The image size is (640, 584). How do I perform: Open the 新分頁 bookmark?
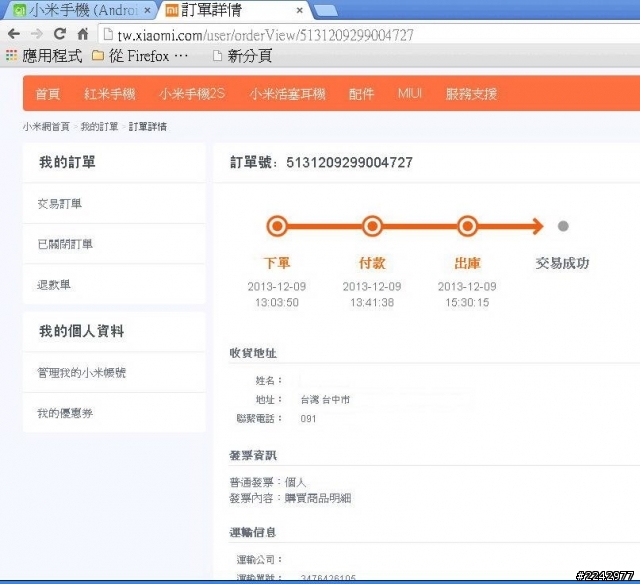tap(243, 56)
